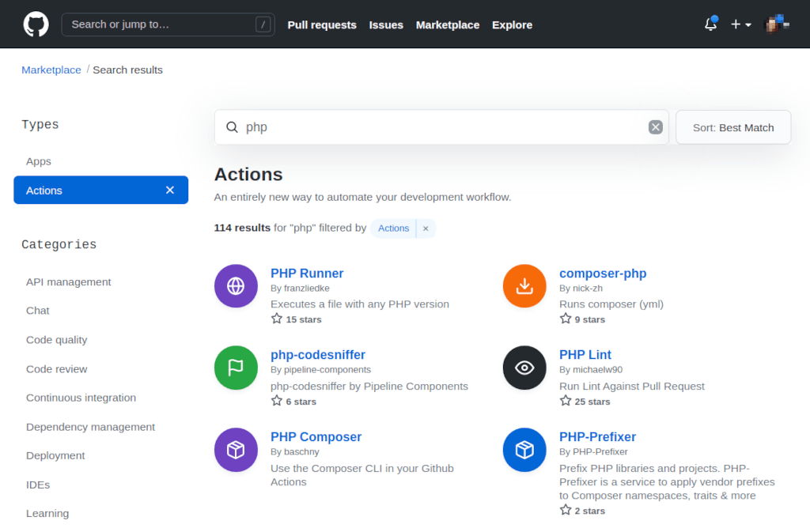Filter by Continuous integration category
Viewport: 810px width, 532px height.
click(x=81, y=398)
